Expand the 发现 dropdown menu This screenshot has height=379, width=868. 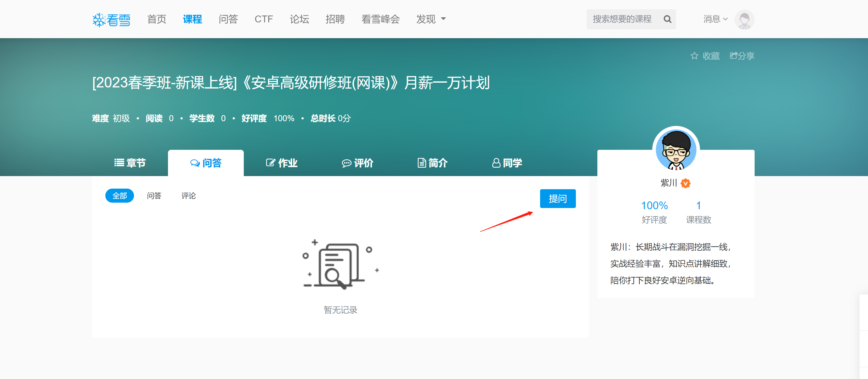point(431,19)
